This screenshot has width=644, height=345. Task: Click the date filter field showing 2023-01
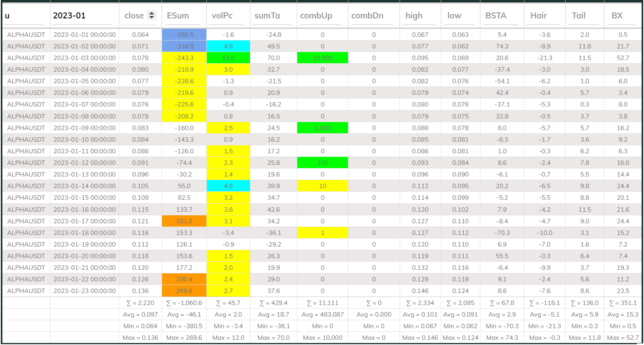tap(82, 16)
